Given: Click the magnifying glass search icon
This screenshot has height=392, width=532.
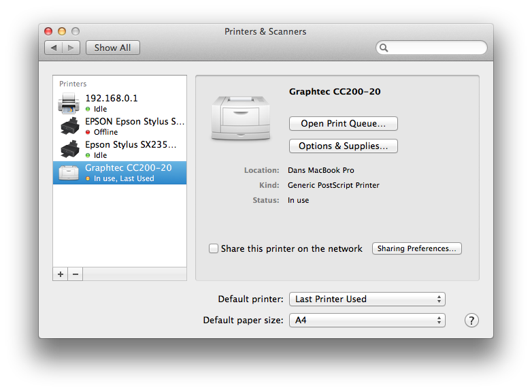Looking at the screenshot, I should [384, 48].
